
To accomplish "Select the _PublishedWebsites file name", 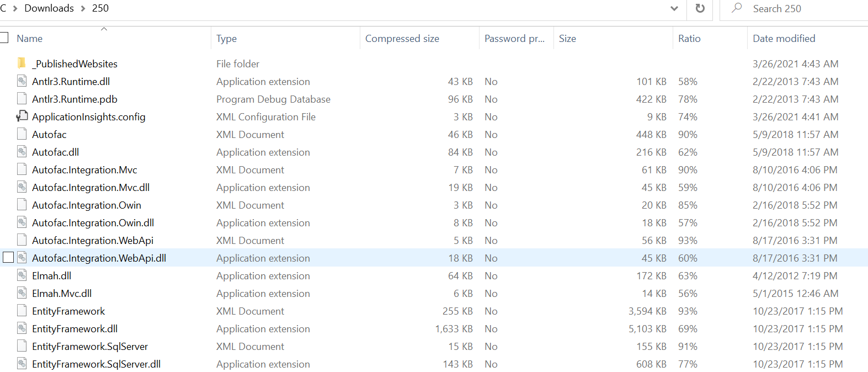I will (x=75, y=64).
